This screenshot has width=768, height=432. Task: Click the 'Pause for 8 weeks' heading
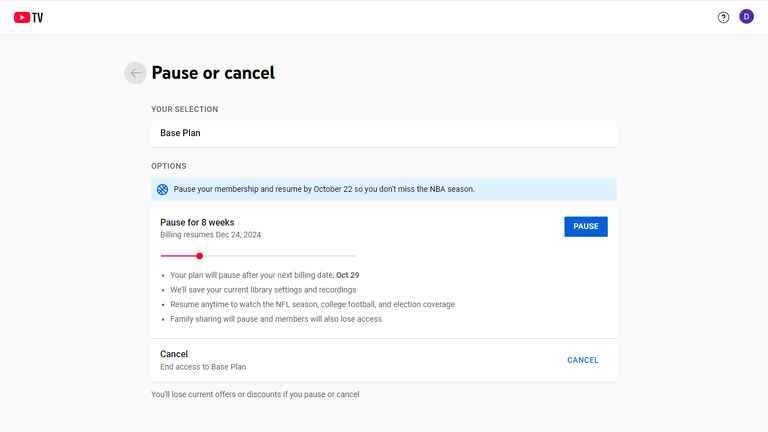[197, 222]
